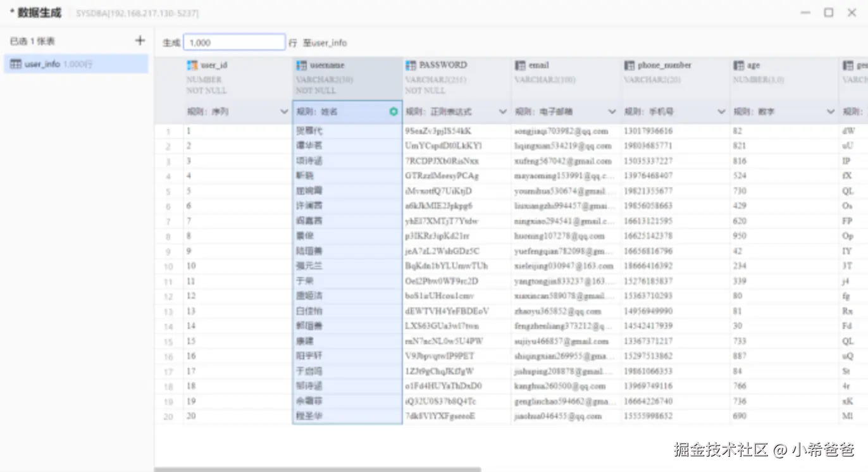The height and width of the screenshot is (472, 868).
Task: Select the username column header
Action: [347, 78]
